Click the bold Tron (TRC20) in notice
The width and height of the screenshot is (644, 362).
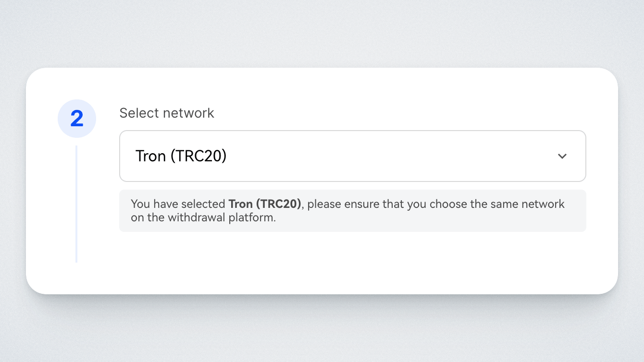(265, 204)
